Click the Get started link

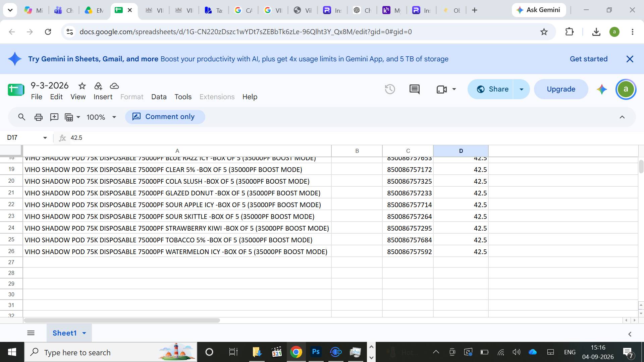click(x=589, y=59)
